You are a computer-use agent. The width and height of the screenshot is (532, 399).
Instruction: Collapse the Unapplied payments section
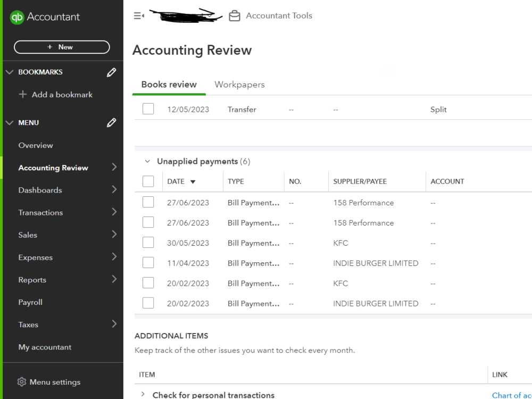147,161
